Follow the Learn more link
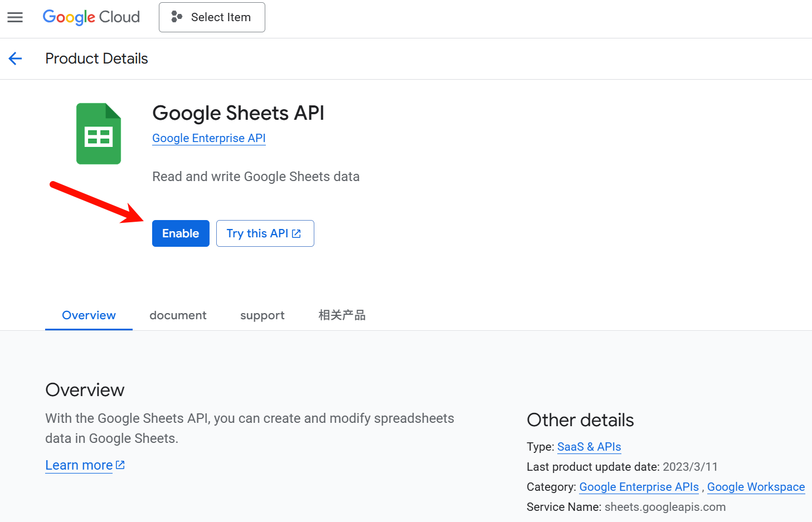 [85, 465]
